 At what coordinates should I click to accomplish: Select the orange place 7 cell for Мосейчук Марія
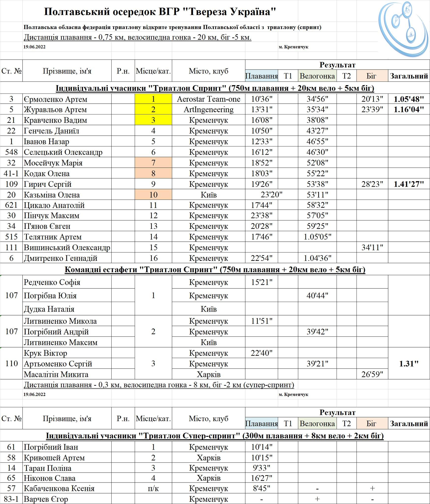(x=153, y=163)
